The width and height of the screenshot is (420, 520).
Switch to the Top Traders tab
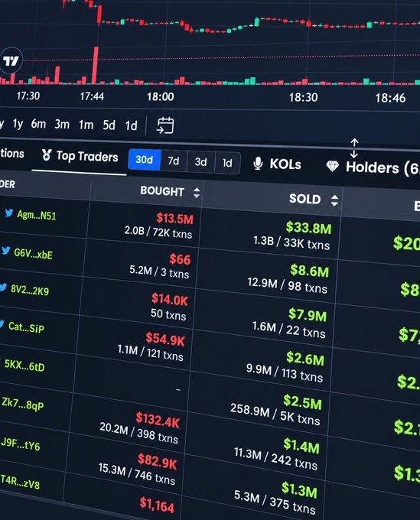click(80, 156)
